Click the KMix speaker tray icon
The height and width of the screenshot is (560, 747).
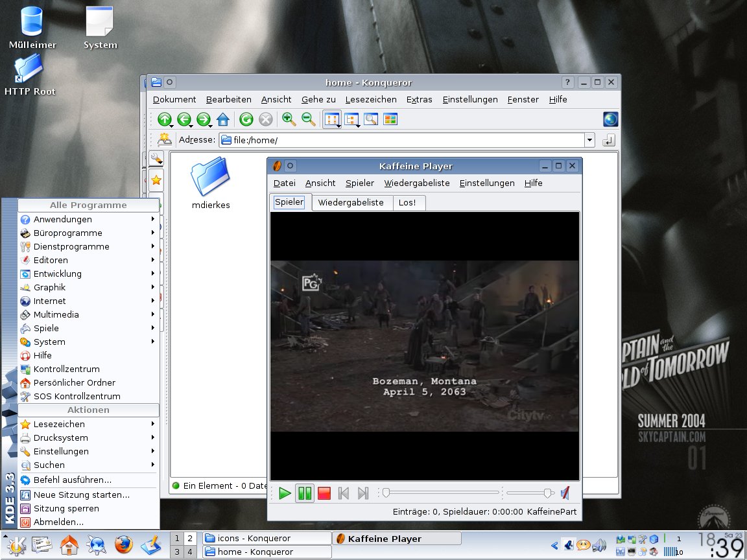[599, 544]
